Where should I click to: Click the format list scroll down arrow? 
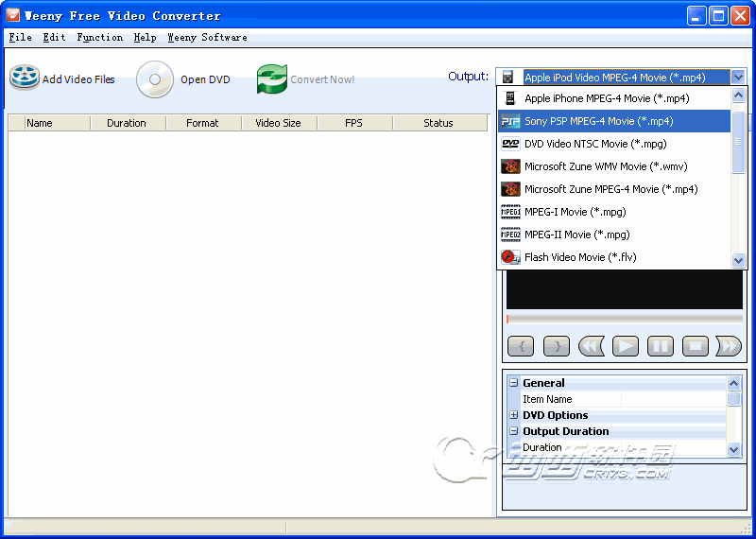tap(738, 261)
